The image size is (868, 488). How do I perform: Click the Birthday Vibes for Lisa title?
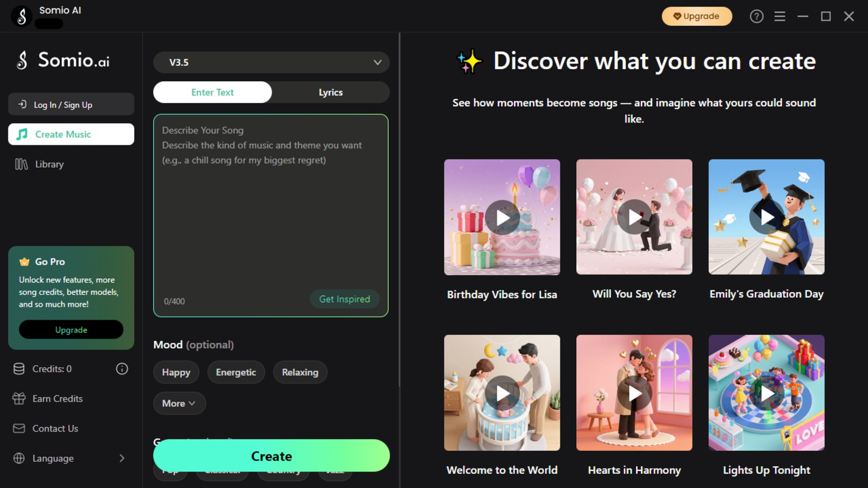502,294
